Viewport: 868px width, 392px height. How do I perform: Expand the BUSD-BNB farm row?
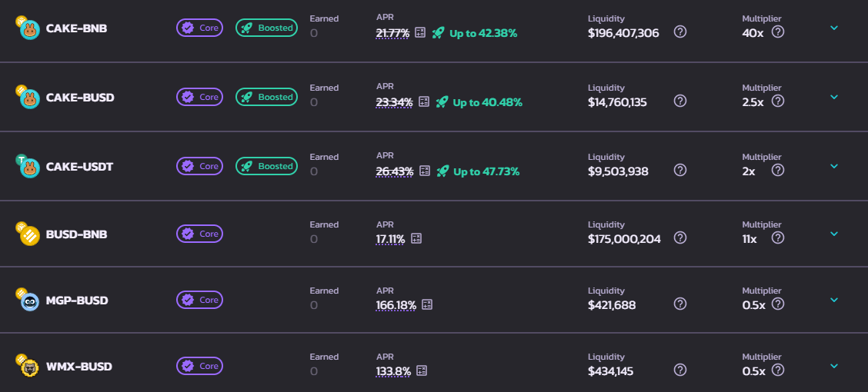coord(834,234)
